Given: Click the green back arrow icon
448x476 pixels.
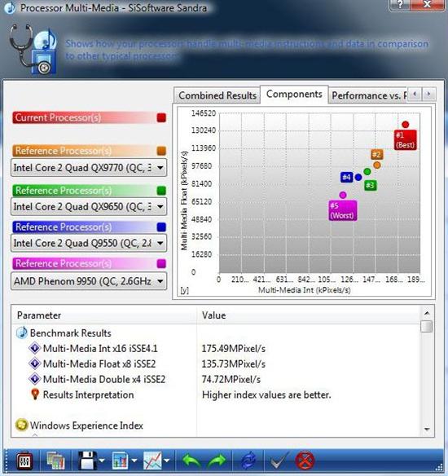Looking at the screenshot, I should 191,461.
